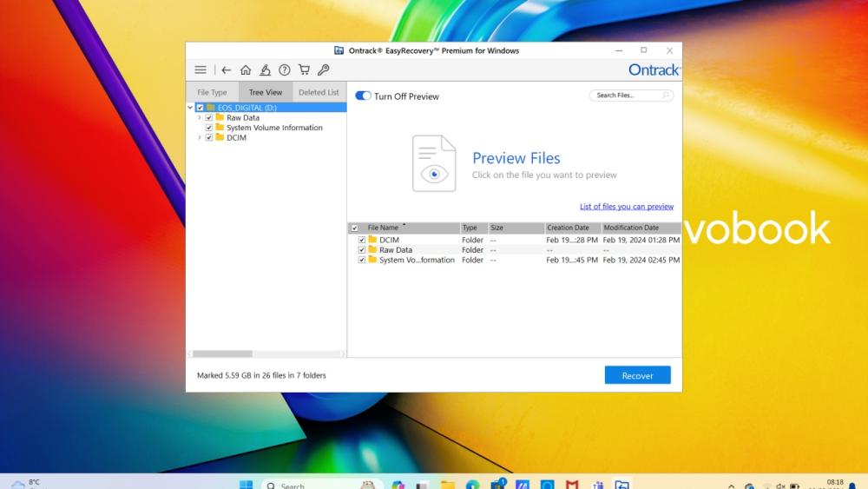
Task: Click the shopping cart buy icon
Action: 304,70
